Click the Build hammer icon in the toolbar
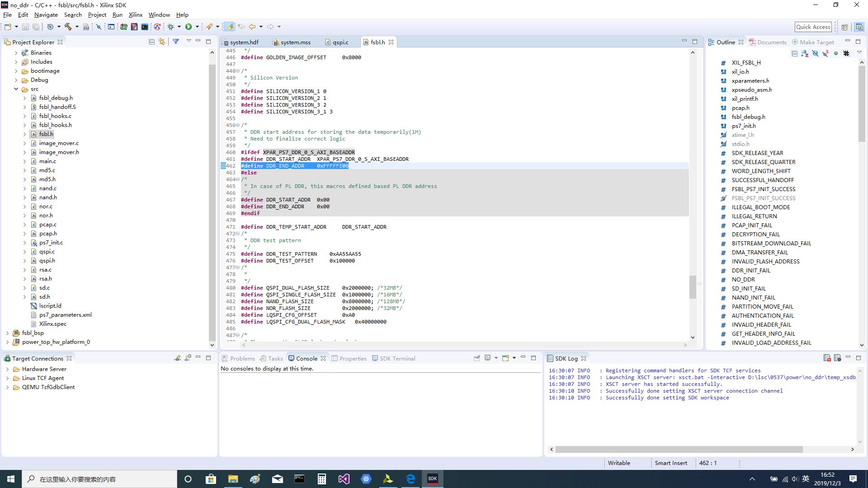 [x=68, y=27]
